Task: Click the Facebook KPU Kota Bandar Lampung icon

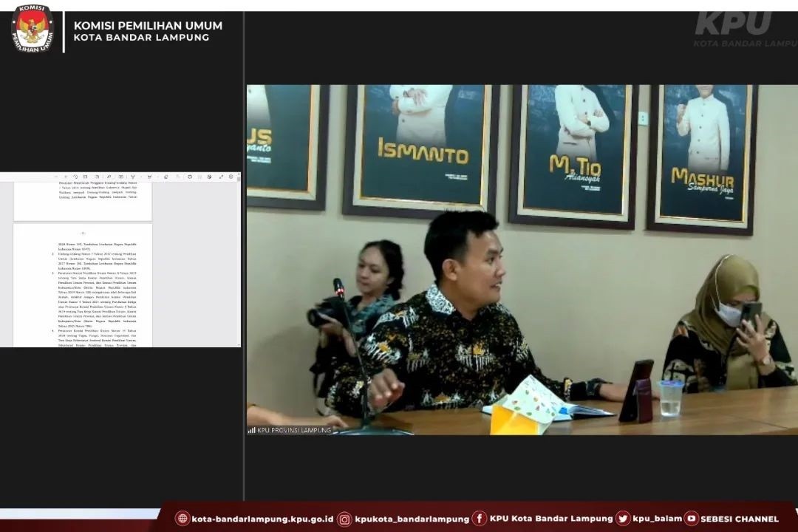Action: [x=480, y=519]
